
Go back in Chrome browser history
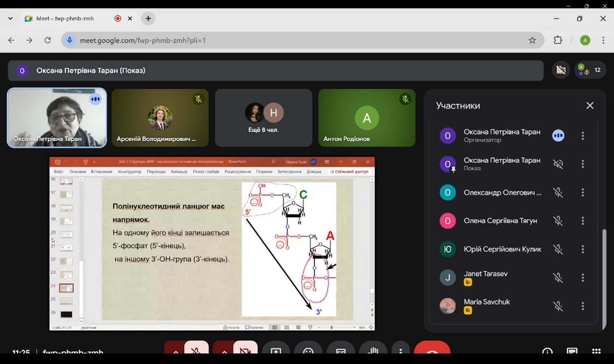pyautogui.click(x=12, y=40)
